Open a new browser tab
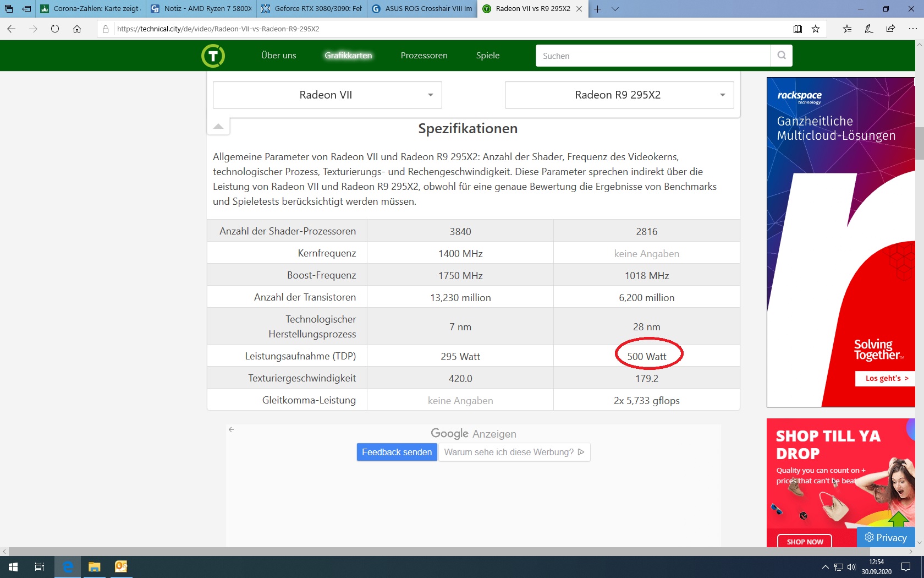 [x=598, y=9]
